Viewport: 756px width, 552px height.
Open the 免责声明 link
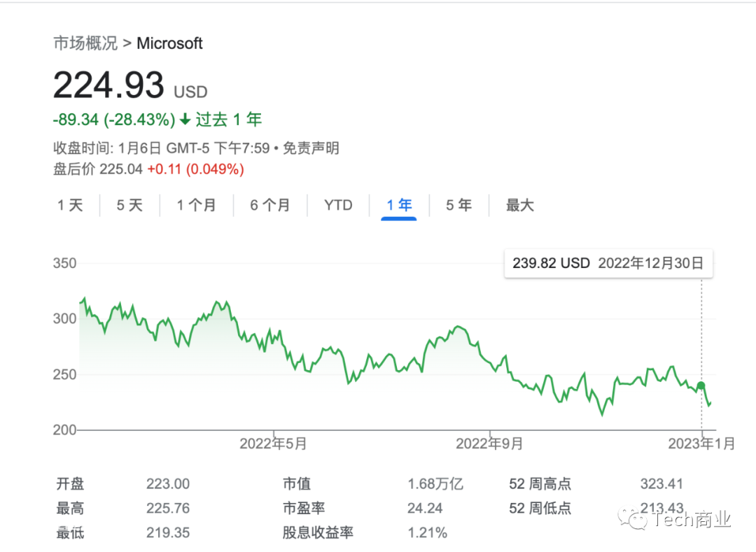pos(311,148)
